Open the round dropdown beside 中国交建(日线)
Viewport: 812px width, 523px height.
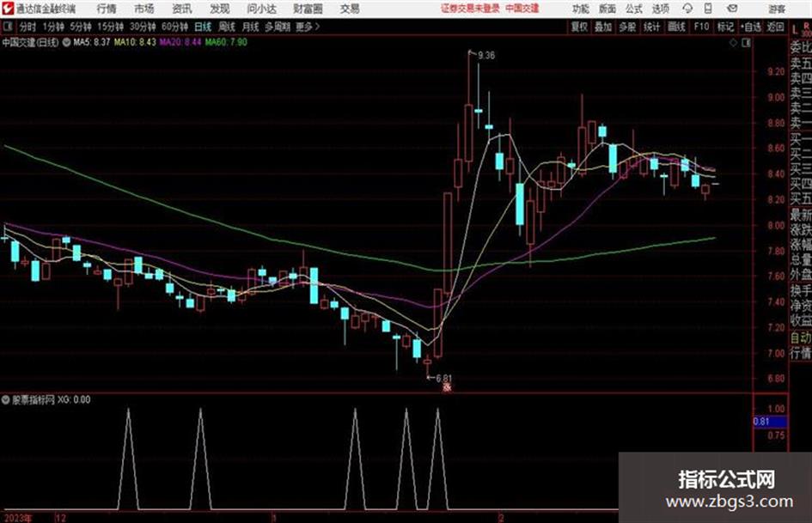point(66,42)
